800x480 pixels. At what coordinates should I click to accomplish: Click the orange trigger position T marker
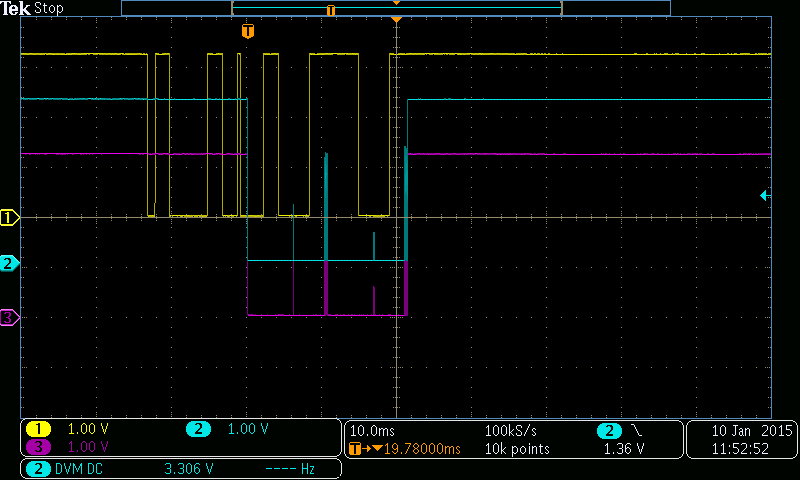(x=248, y=31)
